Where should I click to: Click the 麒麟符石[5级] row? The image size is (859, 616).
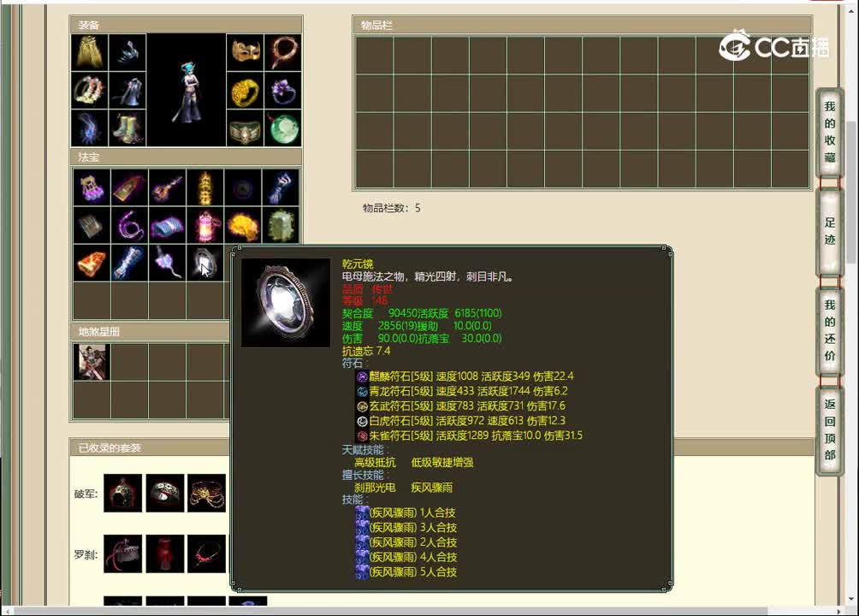465,376
